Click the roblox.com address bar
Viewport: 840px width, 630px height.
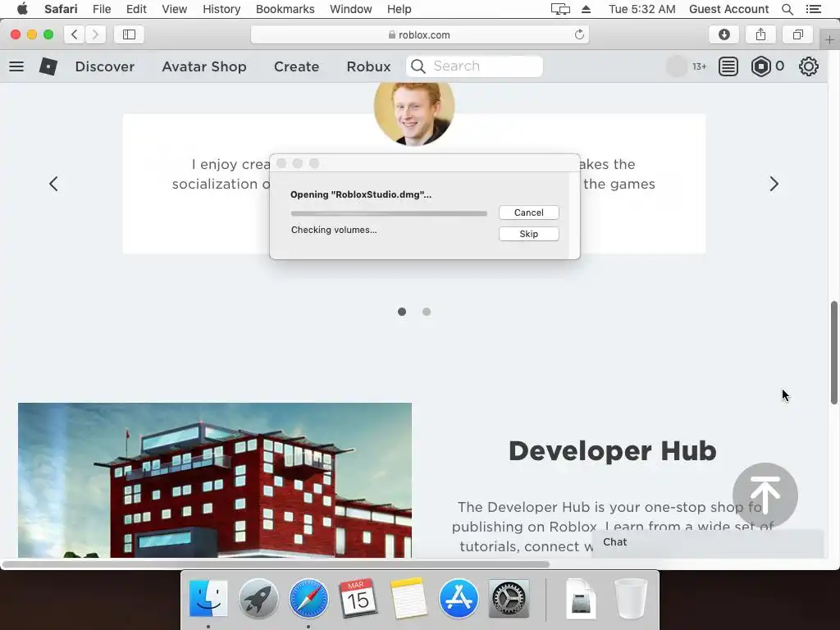(x=420, y=34)
